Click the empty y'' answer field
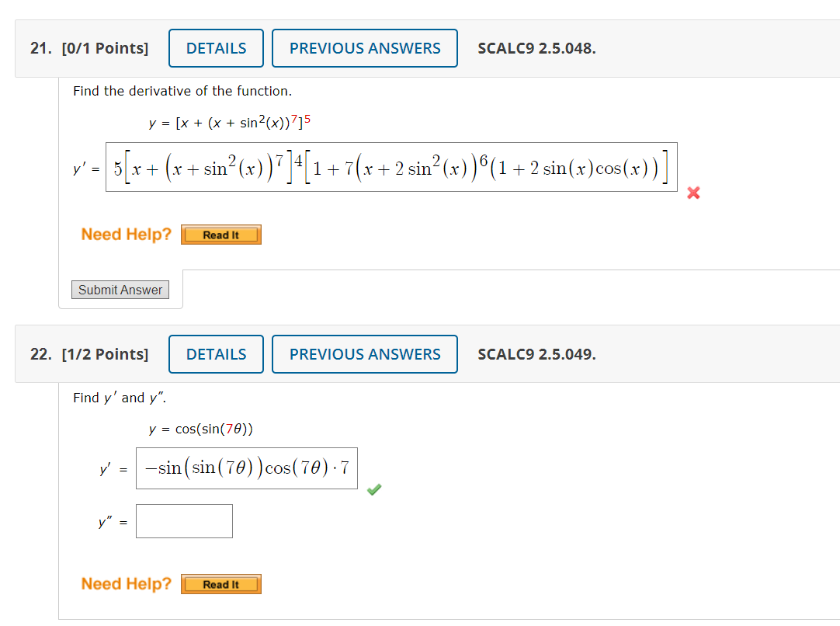Viewport: 840px width, 626px height. [x=184, y=520]
